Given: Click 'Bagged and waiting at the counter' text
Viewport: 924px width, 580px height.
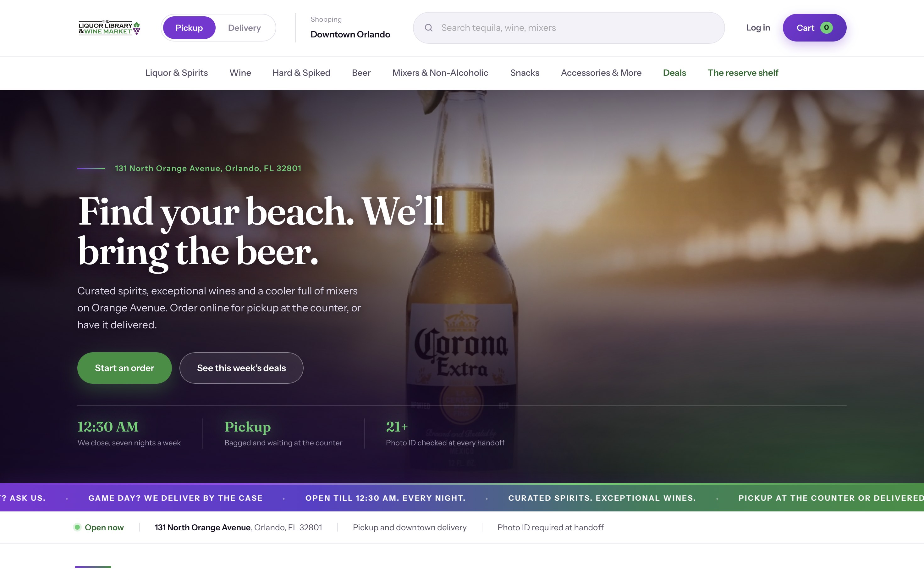Looking at the screenshot, I should 283,443.
